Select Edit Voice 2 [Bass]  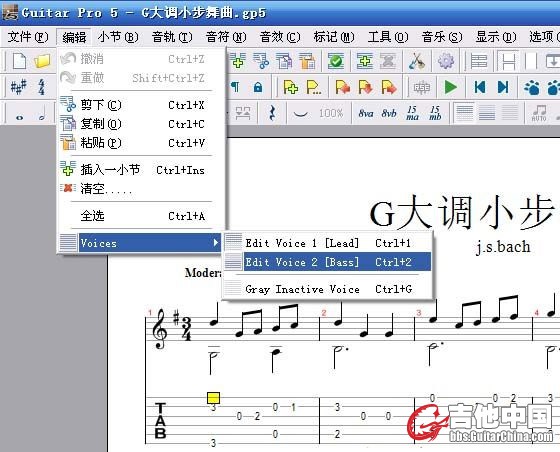[327, 262]
